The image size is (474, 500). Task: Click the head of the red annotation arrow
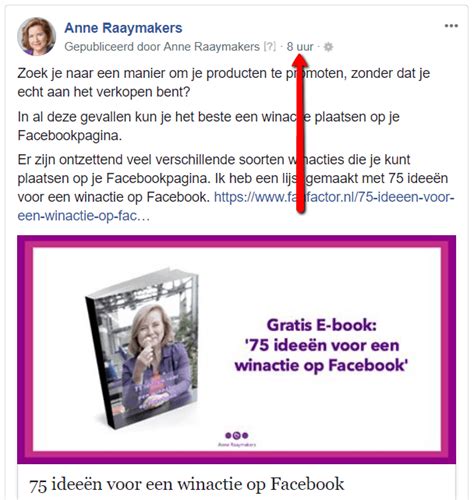coord(300,61)
